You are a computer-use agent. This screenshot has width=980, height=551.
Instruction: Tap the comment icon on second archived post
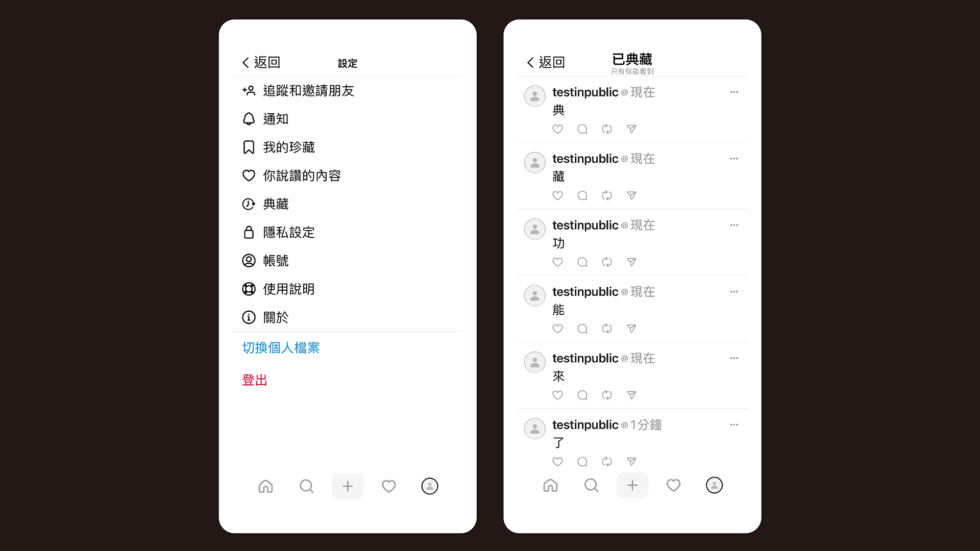581,195
